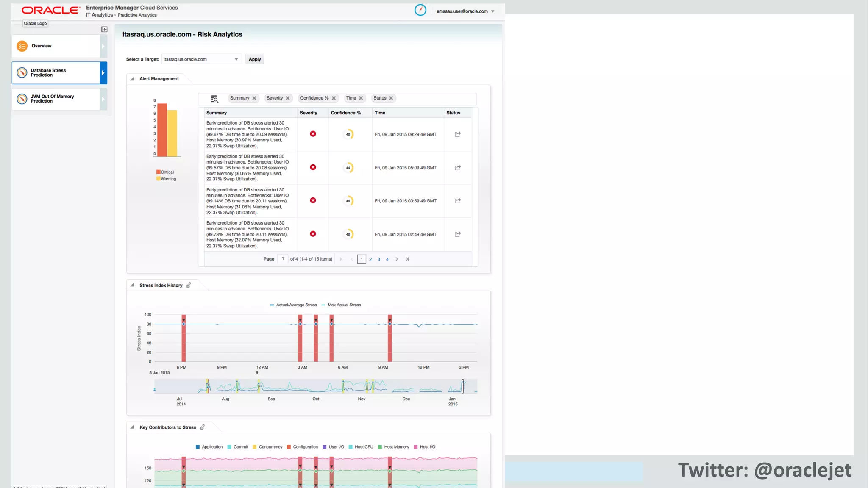The image size is (868, 488).
Task: Remove the Severity column chip
Action: [288, 98]
